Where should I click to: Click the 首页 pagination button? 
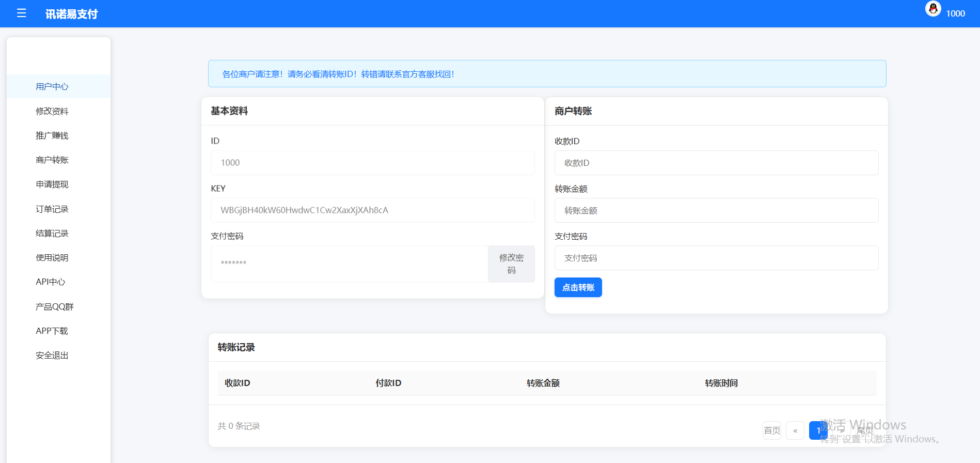click(x=772, y=430)
